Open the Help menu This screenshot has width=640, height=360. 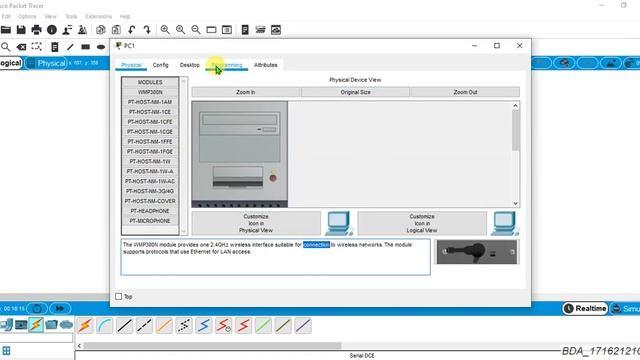(x=125, y=16)
